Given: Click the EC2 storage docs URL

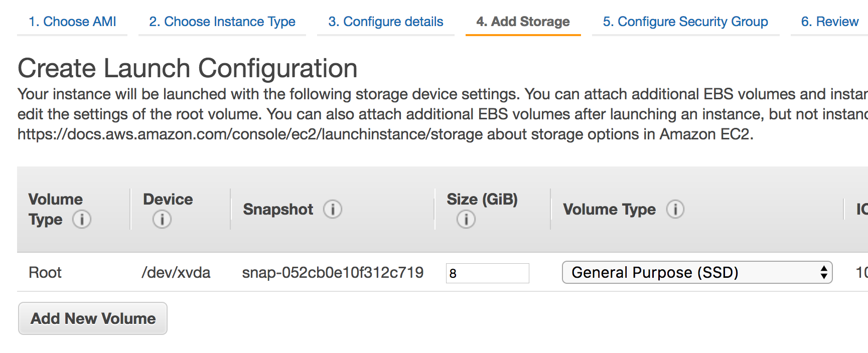Looking at the screenshot, I should (x=250, y=134).
